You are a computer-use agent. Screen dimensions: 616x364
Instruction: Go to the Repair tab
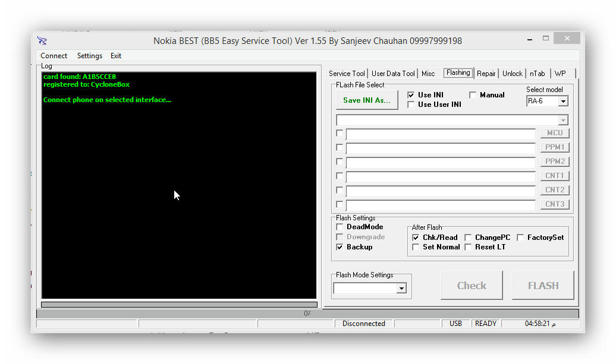(486, 74)
